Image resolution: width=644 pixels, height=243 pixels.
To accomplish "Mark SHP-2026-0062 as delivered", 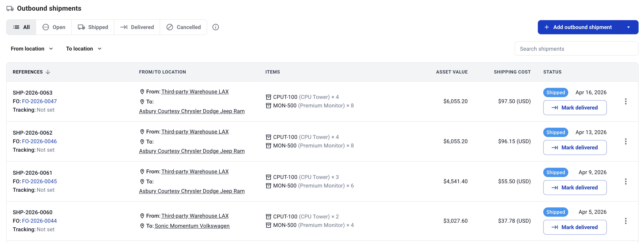I will point(575,148).
